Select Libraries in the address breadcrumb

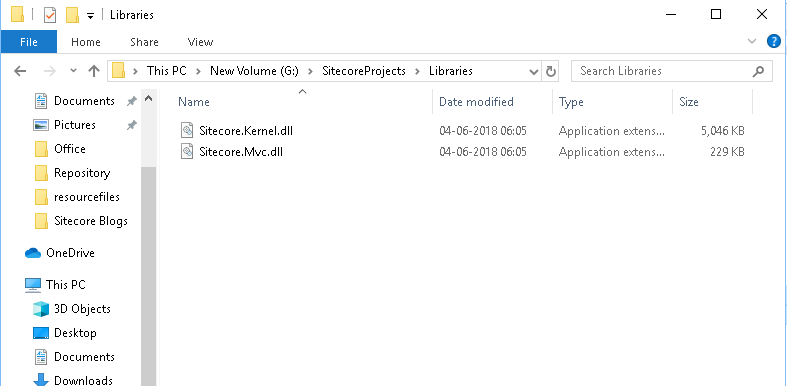451,71
